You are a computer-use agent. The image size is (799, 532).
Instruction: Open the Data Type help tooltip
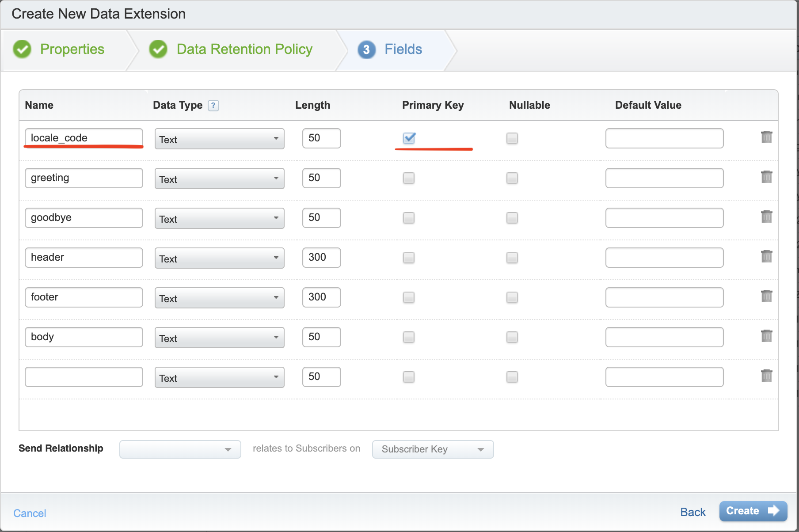213,105
